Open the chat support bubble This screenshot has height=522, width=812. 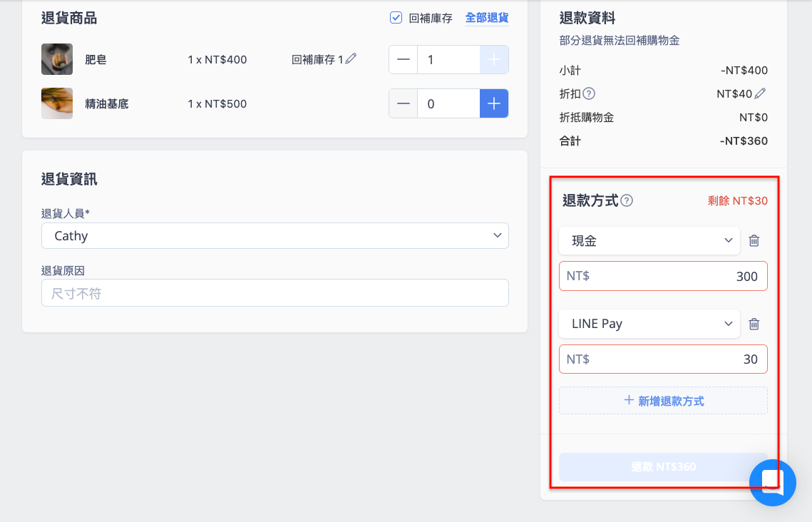coord(773,483)
